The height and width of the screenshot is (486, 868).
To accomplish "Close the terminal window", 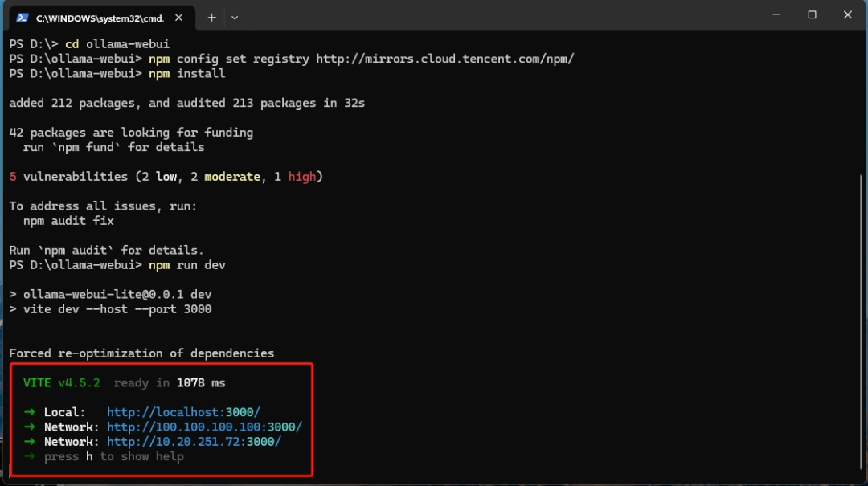I will coord(848,15).
